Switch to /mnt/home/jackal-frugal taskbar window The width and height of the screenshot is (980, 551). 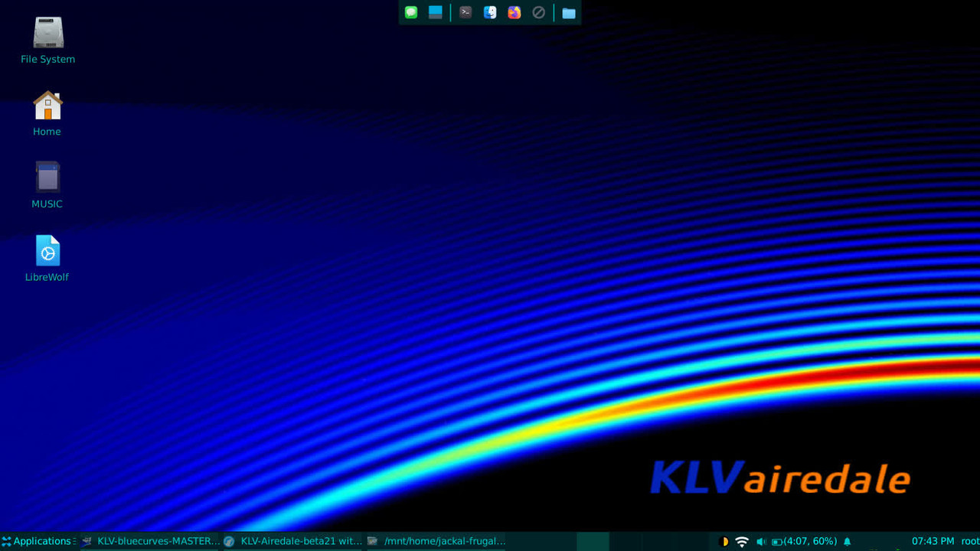pos(436,541)
